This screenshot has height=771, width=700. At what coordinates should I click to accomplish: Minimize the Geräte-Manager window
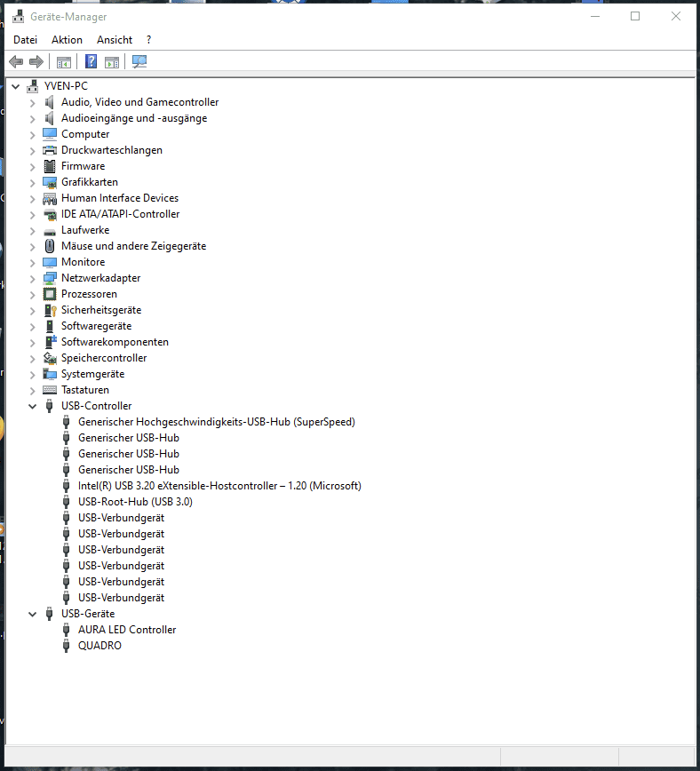click(595, 16)
